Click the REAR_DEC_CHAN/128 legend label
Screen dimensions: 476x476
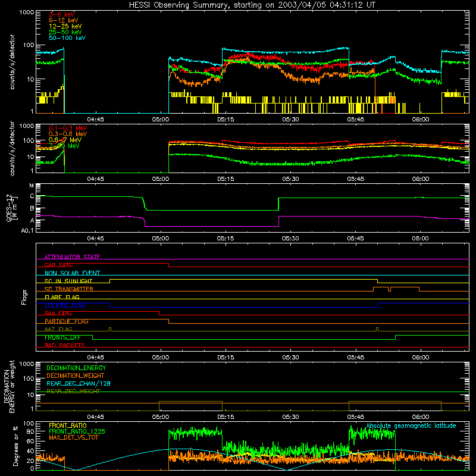(79, 383)
